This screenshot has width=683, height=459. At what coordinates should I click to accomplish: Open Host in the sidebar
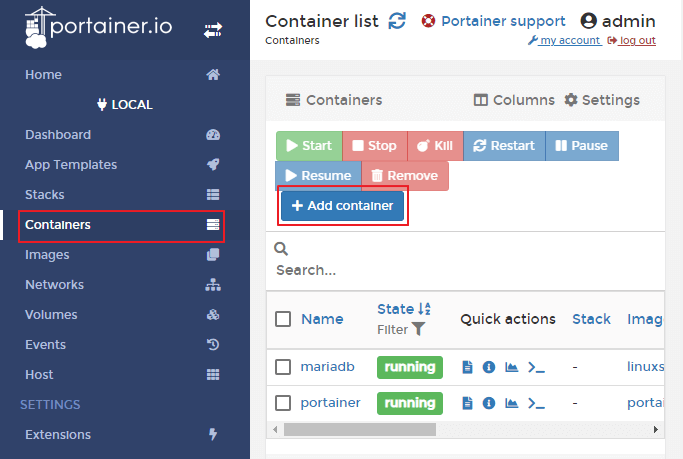39,375
